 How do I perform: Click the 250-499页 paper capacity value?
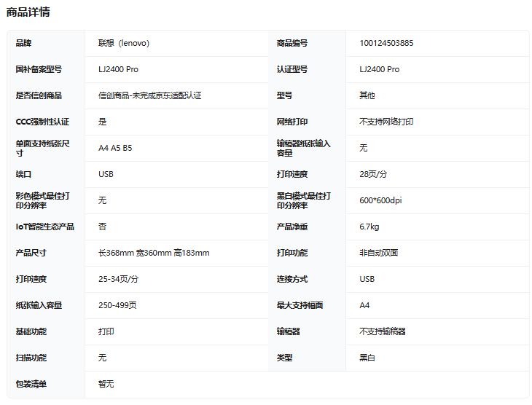click(x=117, y=305)
